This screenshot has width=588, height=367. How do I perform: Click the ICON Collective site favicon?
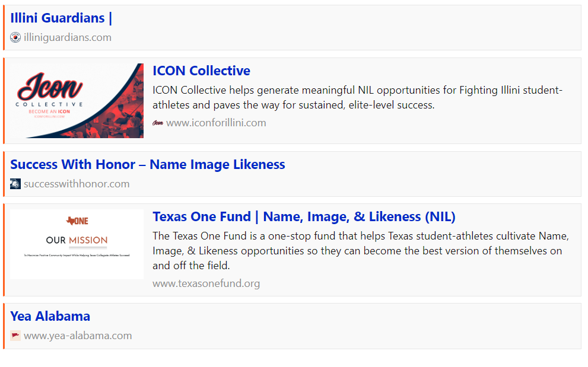click(158, 123)
